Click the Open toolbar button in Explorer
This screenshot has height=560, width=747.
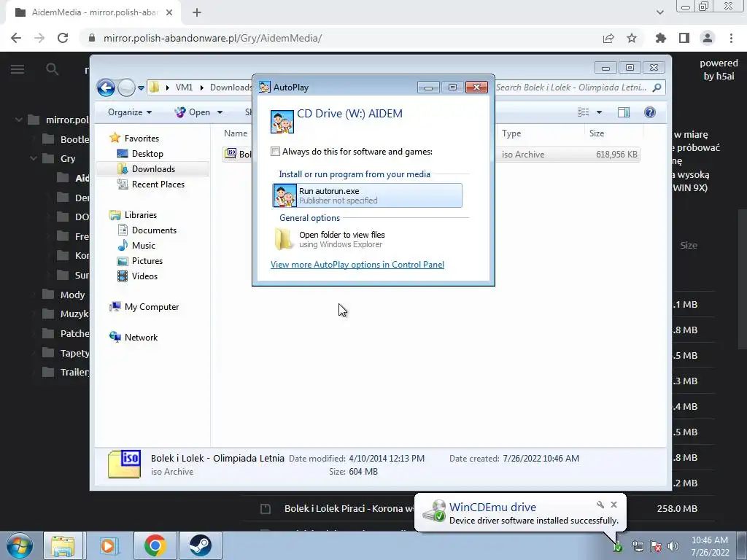point(193,112)
